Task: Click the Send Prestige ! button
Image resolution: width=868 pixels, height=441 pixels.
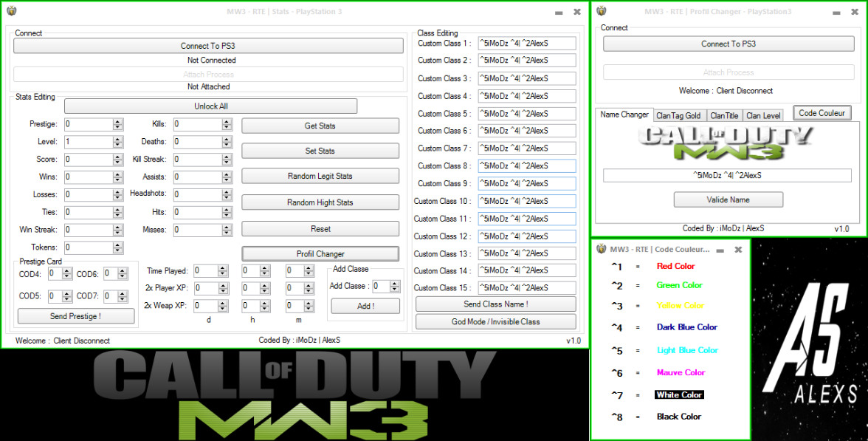Action: (x=76, y=316)
